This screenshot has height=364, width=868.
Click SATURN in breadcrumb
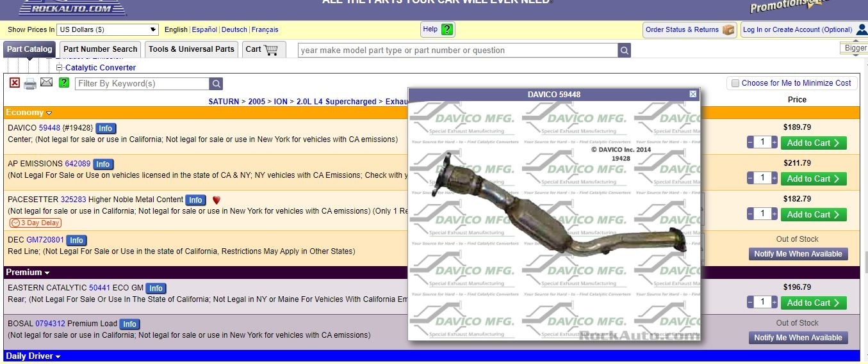coord(224,102)
